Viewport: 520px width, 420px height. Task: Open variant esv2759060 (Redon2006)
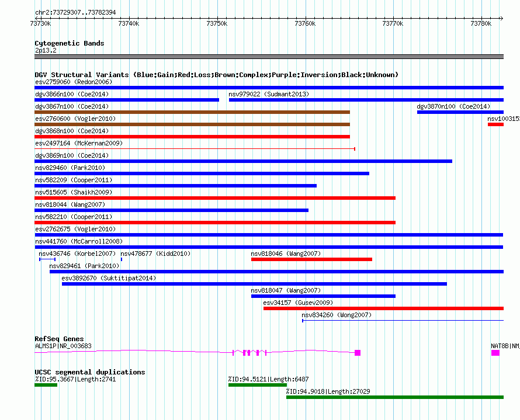[74, 82]
